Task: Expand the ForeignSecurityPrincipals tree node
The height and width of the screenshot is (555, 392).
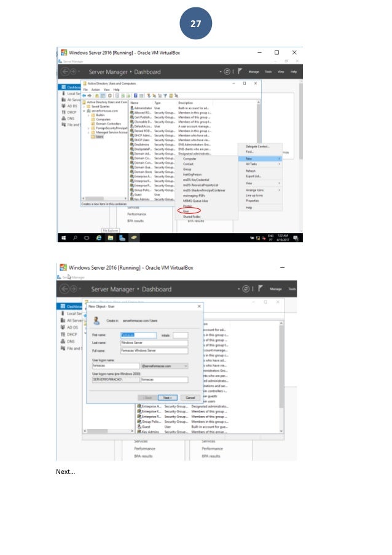Action: pos(88,128)
